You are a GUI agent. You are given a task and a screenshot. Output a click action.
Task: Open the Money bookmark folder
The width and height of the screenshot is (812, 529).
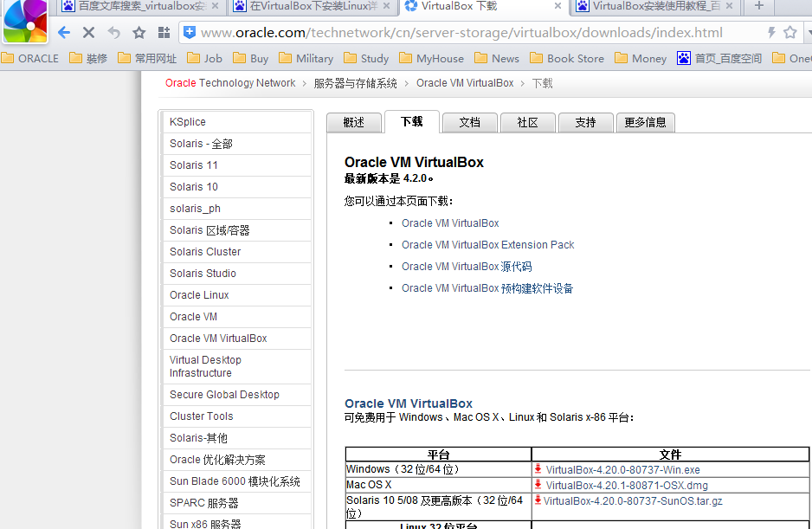click(641, 58)
